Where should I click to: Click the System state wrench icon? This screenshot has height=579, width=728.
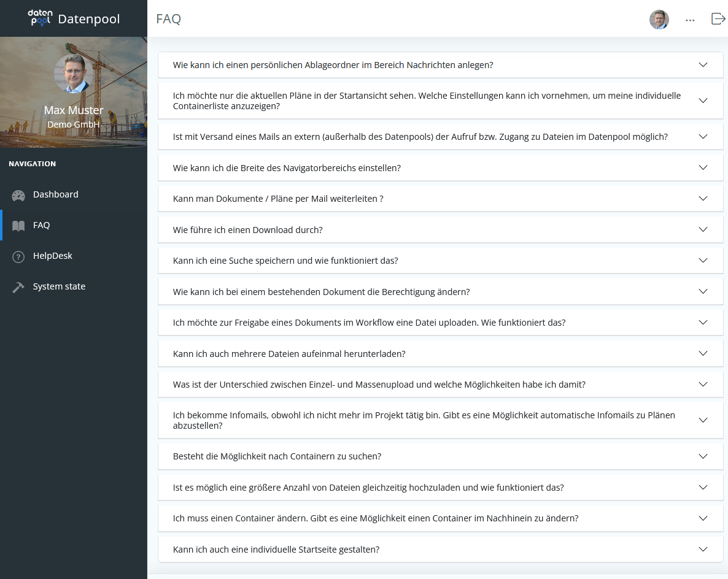tap(17, 286)
